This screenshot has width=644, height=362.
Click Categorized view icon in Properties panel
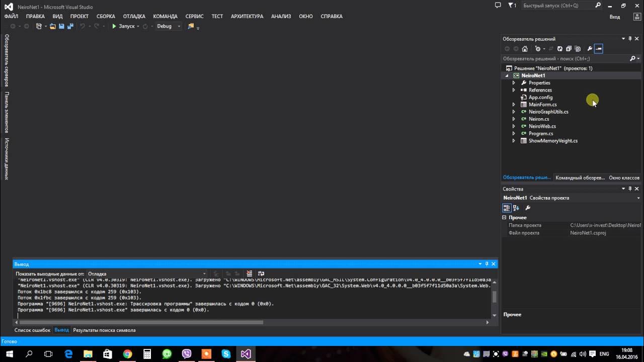(507, 208)
